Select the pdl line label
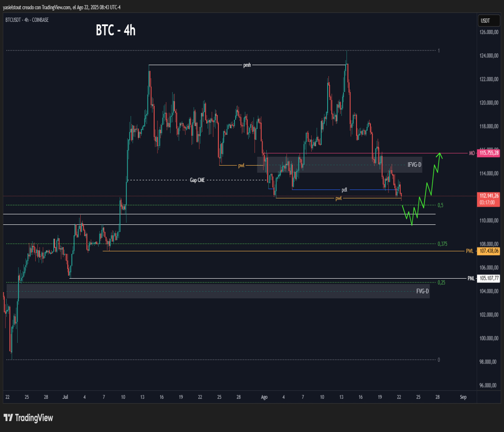The width and height of the screenshot is (504, 432). point(344,190)
